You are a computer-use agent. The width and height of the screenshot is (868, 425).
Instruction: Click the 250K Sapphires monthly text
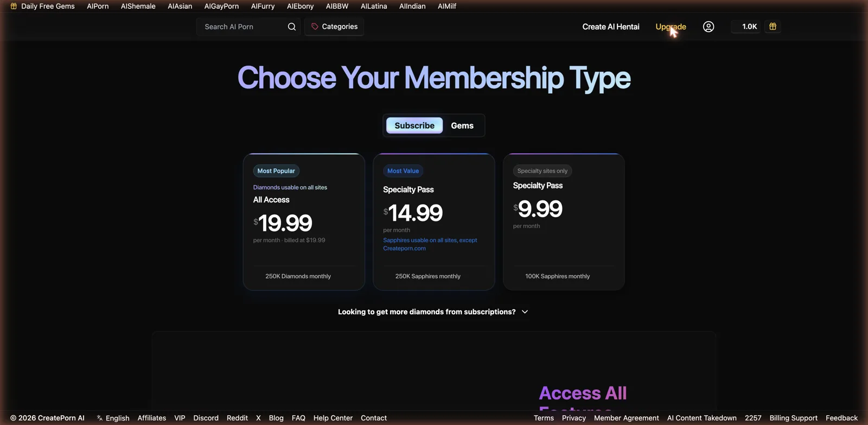coord(428,276)
